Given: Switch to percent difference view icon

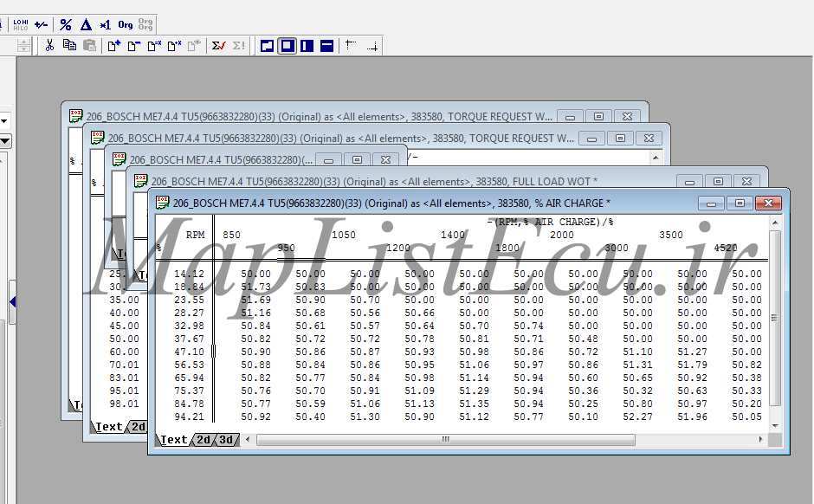Looking at the screenshot, I should pos(66,24).
